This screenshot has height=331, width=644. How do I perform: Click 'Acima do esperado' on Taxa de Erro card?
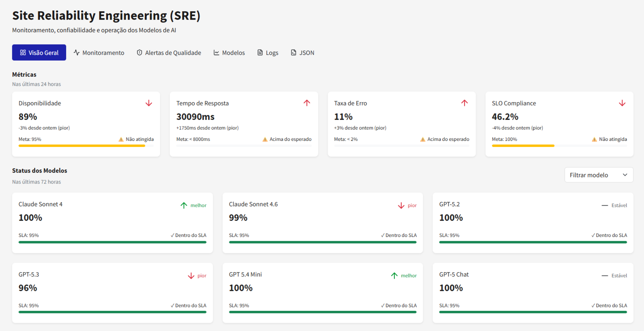(x=448, y=139)
